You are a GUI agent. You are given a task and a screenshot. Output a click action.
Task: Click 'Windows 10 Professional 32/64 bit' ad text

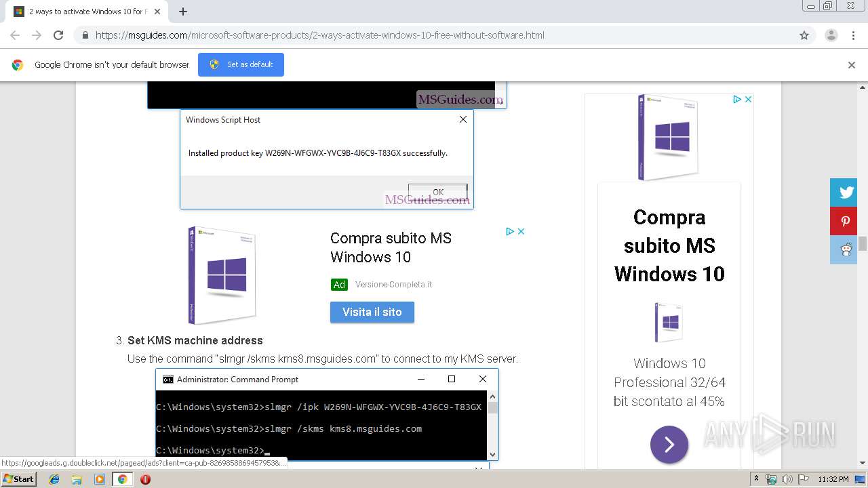(669, 382)
